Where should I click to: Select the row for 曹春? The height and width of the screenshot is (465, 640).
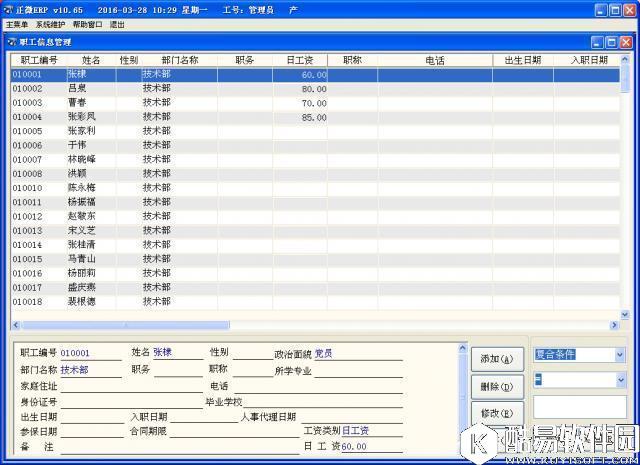coord(315,103)
